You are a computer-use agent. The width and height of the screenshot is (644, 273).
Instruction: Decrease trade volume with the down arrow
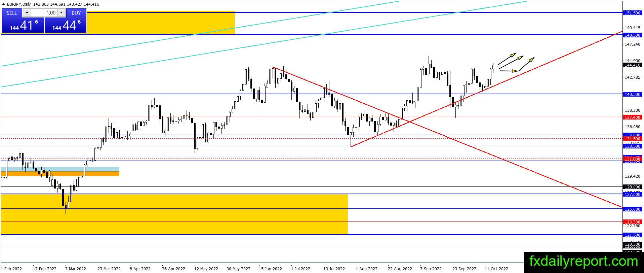pyautogui.click(x=27, y=13)
